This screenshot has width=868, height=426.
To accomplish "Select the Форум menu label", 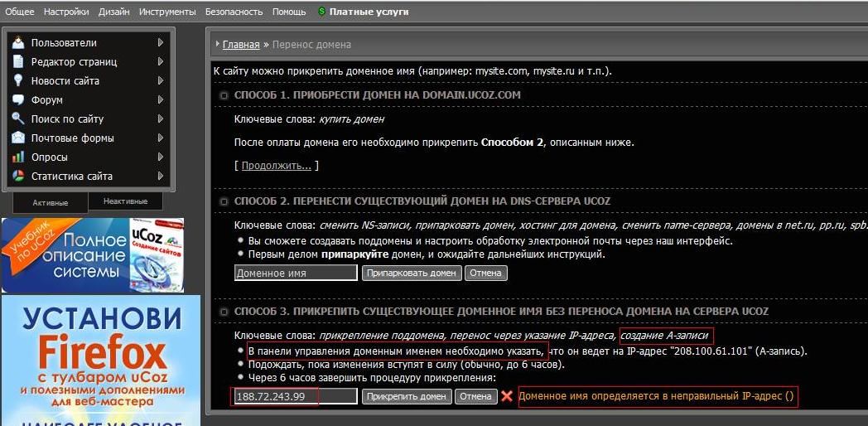I will (x=47, y=99).
